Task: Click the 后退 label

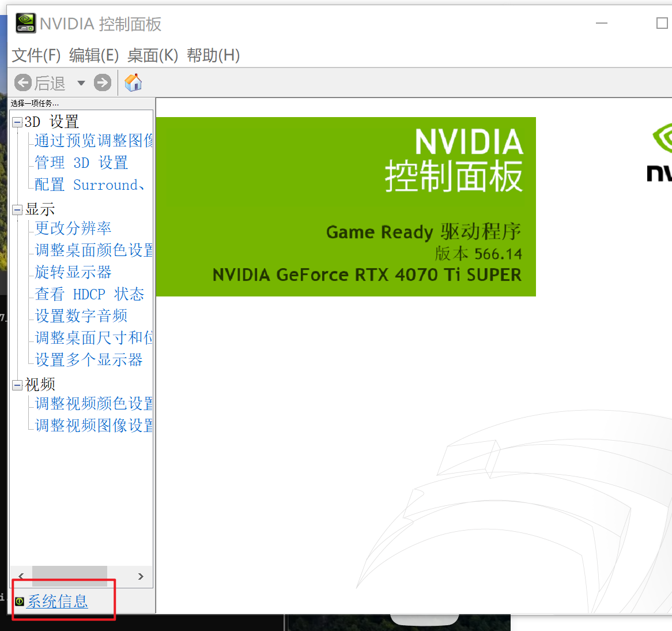Action: [50, 83]
